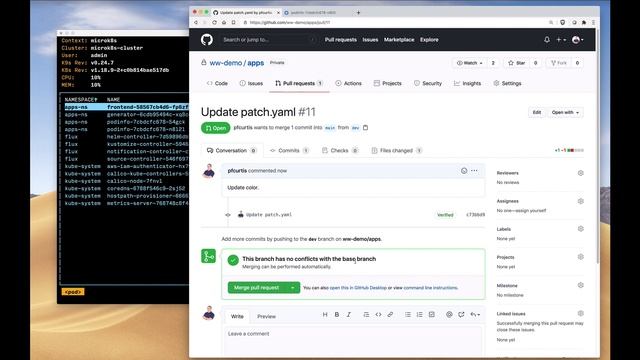Viewport: 640px width, 360px height.
Task: Open the GitHub home logo
Action: [207, 40]
